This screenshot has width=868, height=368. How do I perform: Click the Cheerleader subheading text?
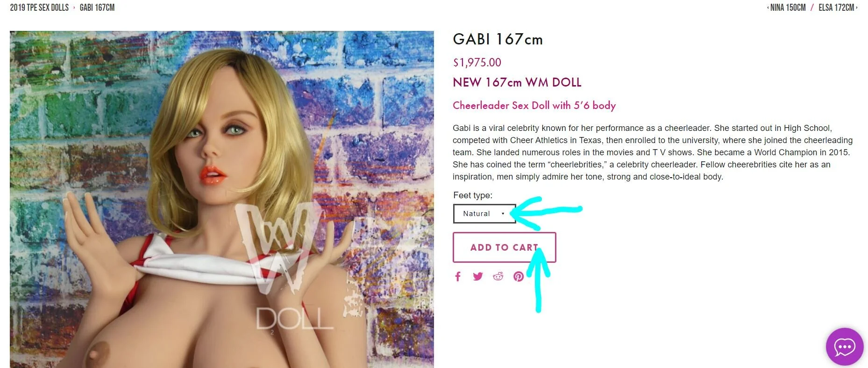point(534,106)
